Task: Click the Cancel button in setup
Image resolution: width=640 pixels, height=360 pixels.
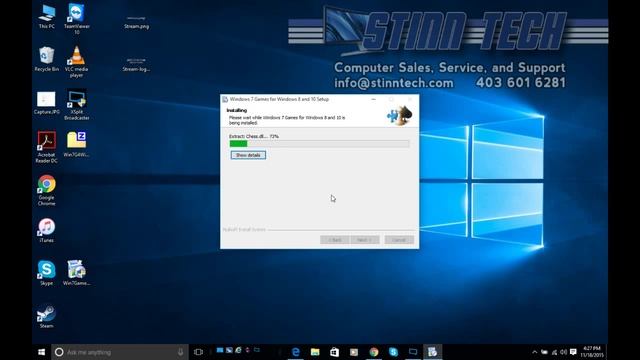Action: (x=399, y=240)
